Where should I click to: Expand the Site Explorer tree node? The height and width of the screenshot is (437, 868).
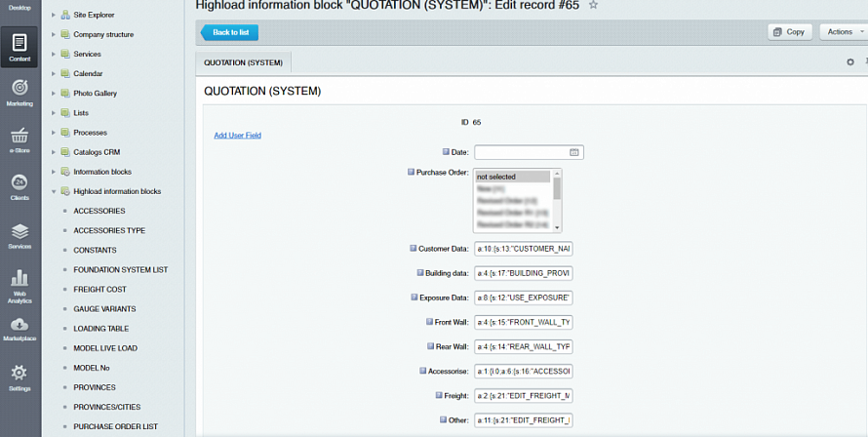[54, 16]
